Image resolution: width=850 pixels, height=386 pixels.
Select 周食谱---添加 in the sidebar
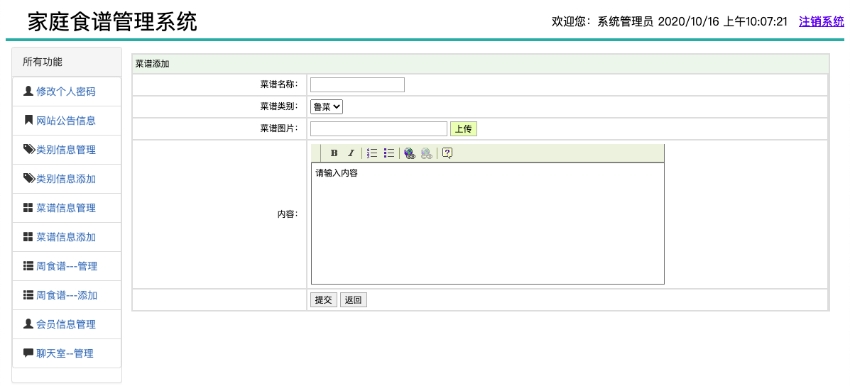coord(66,295)
